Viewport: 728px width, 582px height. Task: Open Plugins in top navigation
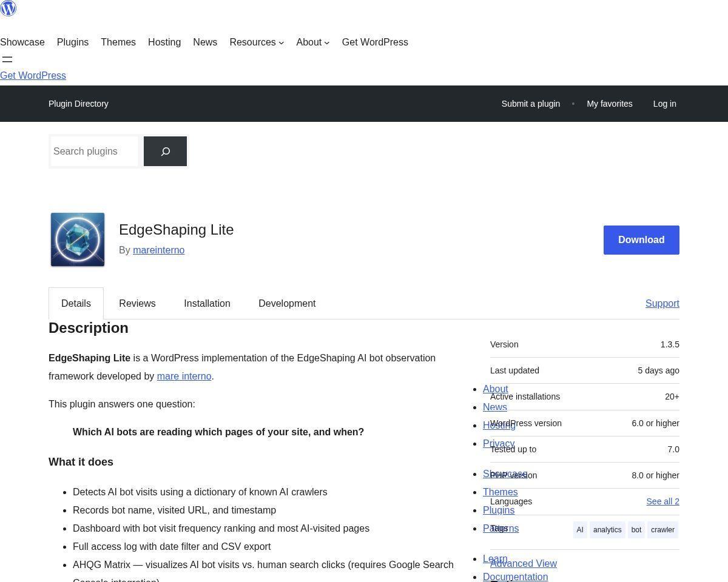click(73, 42)
